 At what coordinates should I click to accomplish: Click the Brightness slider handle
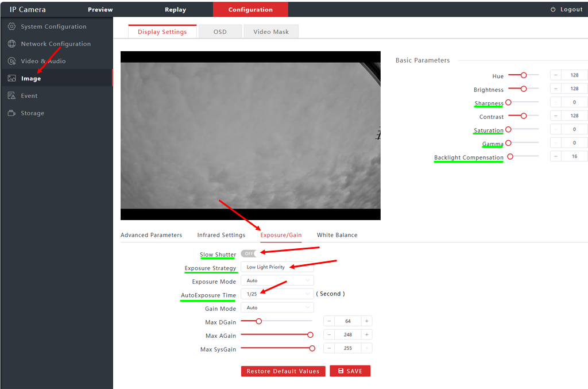(x=524, y=88)
